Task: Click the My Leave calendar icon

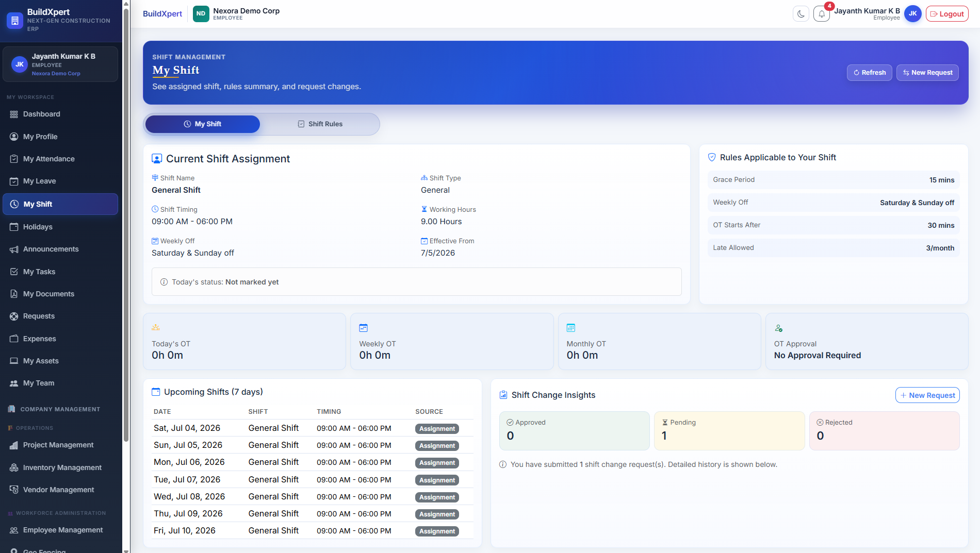Action: point(14,181)
